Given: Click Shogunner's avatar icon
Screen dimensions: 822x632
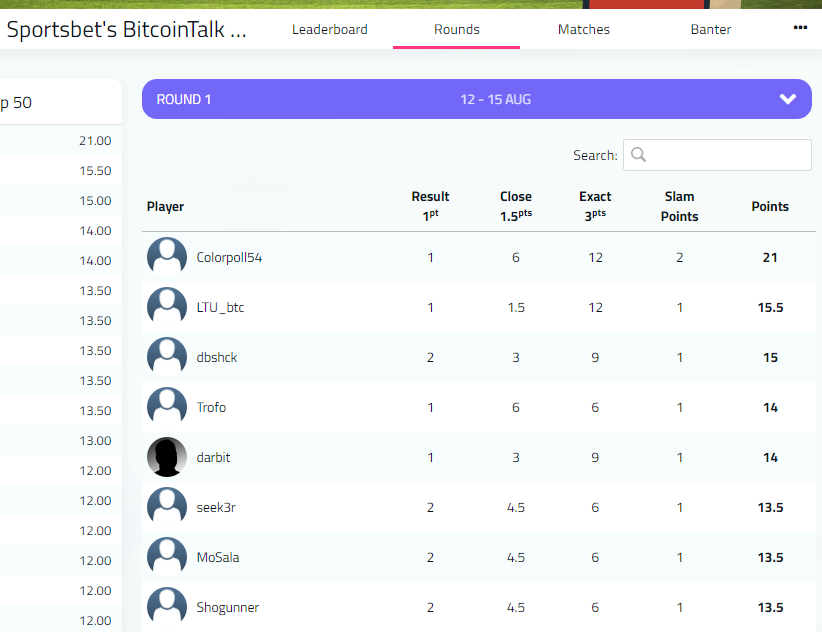Looking at the screenshot, I should tap(167, 607).
